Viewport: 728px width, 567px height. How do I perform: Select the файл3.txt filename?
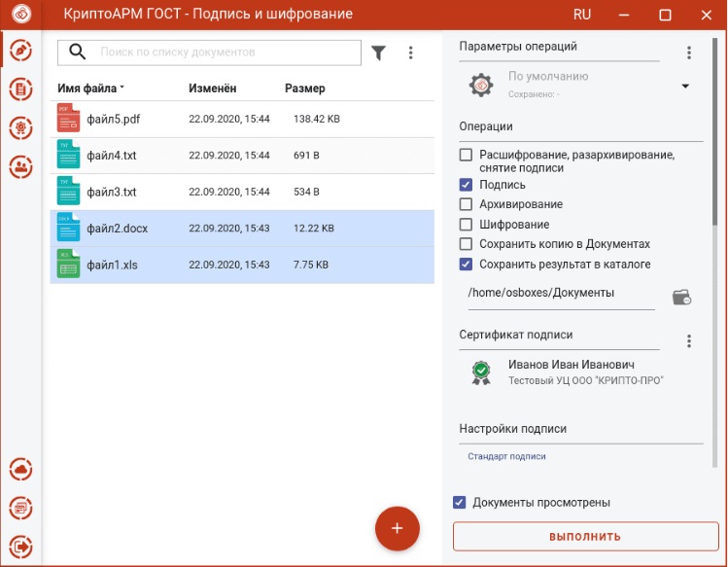point(112,192)
